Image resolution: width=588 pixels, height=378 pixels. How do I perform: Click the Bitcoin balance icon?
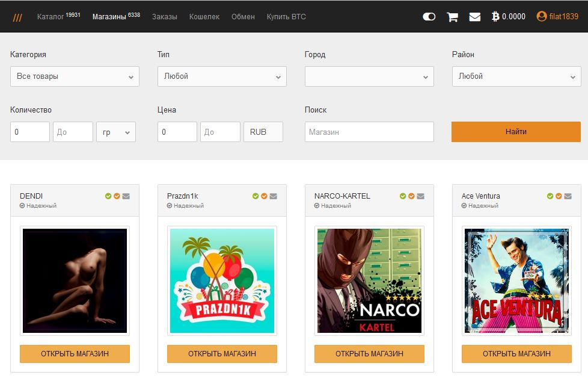point(495,17)
